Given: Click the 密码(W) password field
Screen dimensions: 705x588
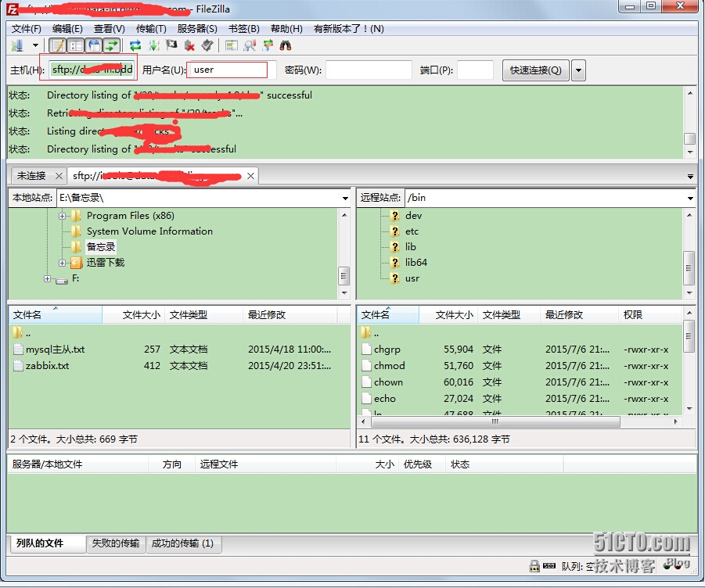Looking at the screenshot, I should (x=369, y=70).
